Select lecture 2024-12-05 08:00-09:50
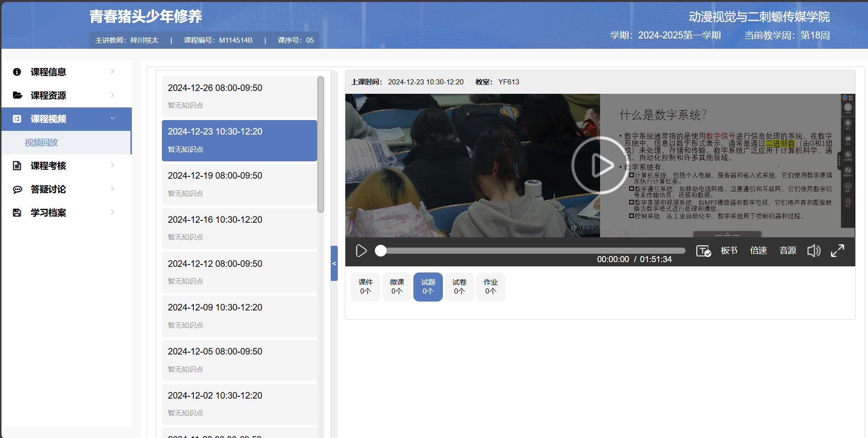 coord(239,360)
